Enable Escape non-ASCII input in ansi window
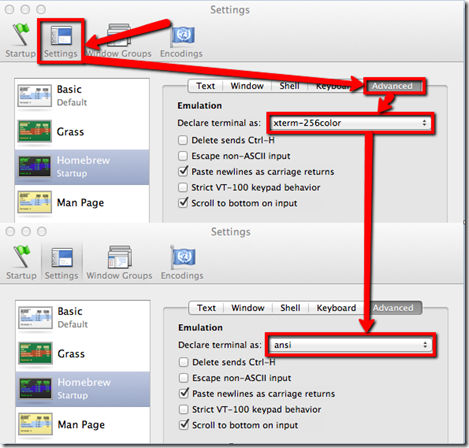The width and height of the screenshot is (469, 448). pyautogui.click(x=184, y=378)
